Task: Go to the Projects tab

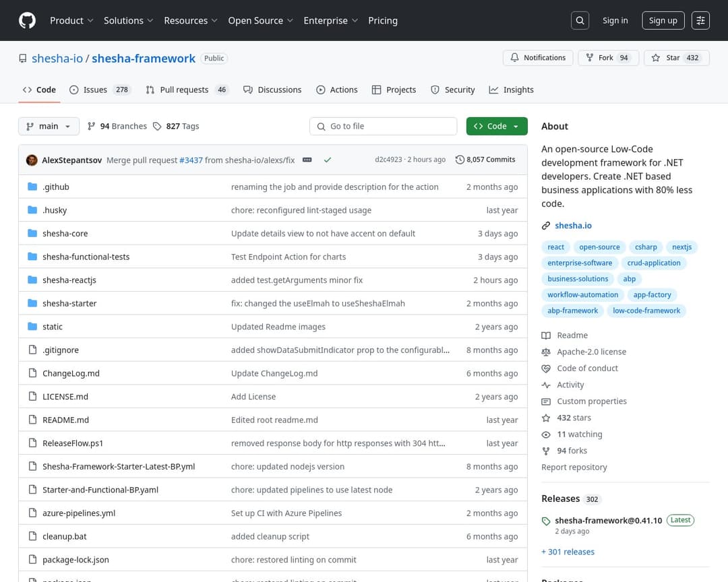Action: (x=394, y=90)
